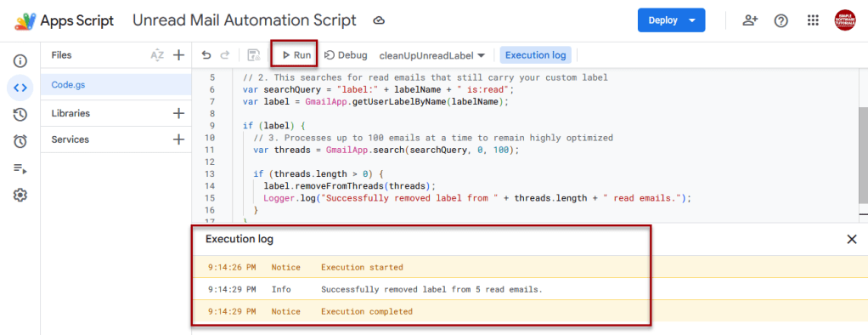Open the account profile avatar

tap(845, 20)
